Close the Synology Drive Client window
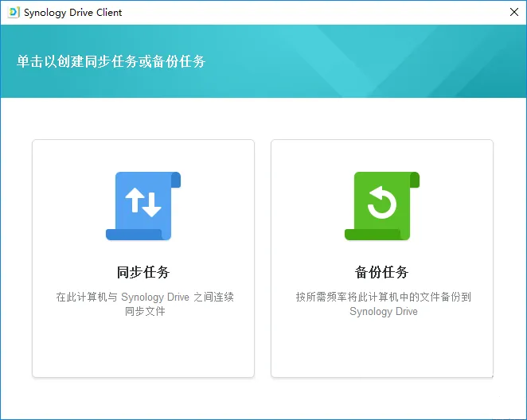Screen dimensions: 527x420 click(x=514, y=12)
